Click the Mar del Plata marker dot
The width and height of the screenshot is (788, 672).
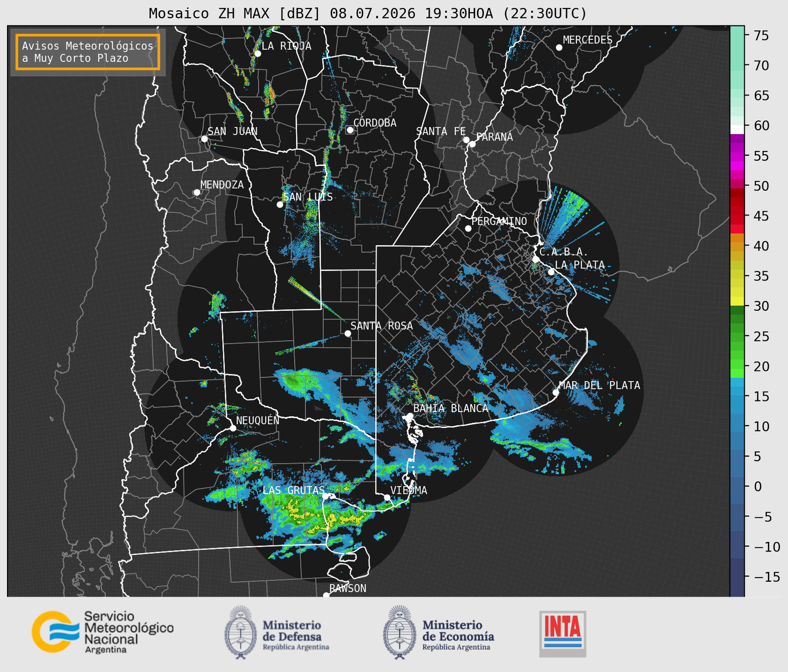(x=555, y=392)
